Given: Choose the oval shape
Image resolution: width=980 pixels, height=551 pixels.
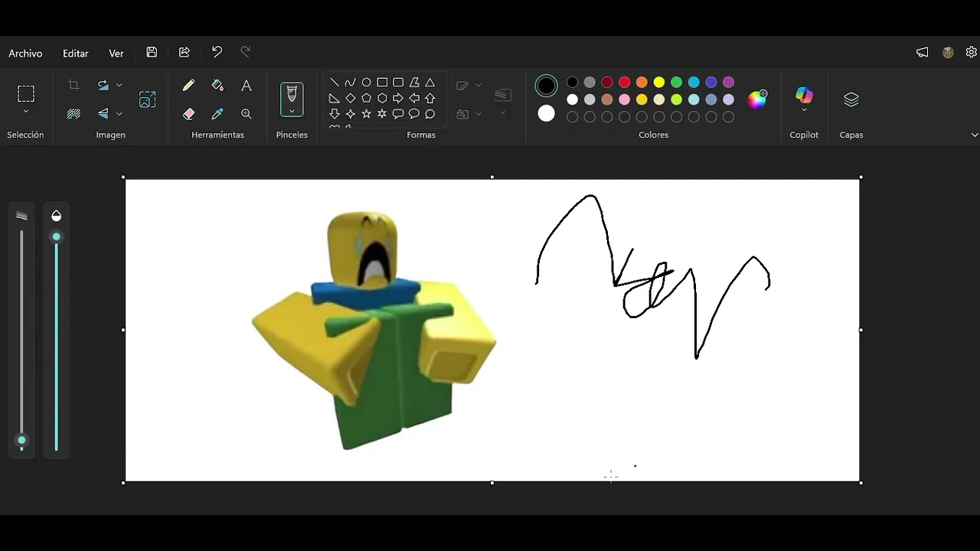Looking at the screenshot, I should (x=367, y=83).
